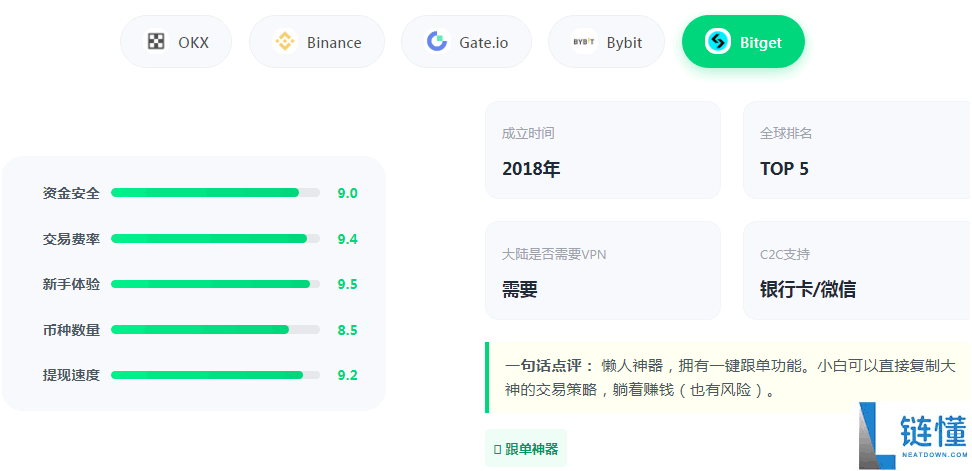Select the Bitget tab label
This screenshot has width=972, height=471.
tap(761, 43)
